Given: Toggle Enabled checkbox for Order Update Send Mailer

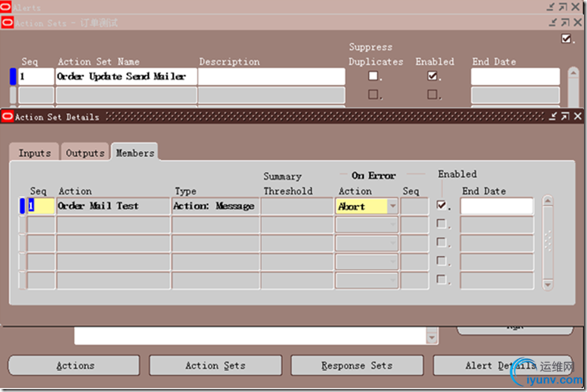Looking at the screenshot, I should [433, 76].
